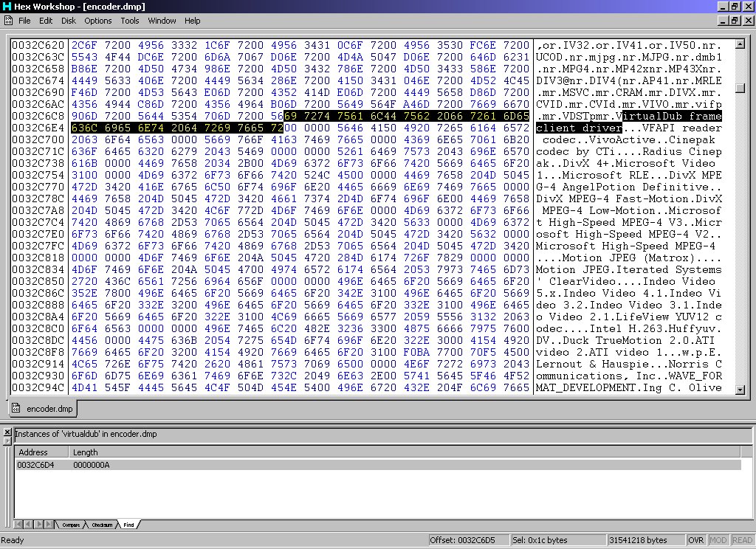Select the encoder.dmp document tab

(43, 409)
